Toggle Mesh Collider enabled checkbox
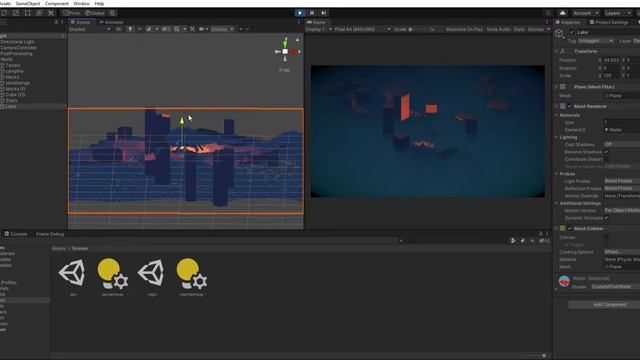Screen dimensions: 640x360 (570, 229)
